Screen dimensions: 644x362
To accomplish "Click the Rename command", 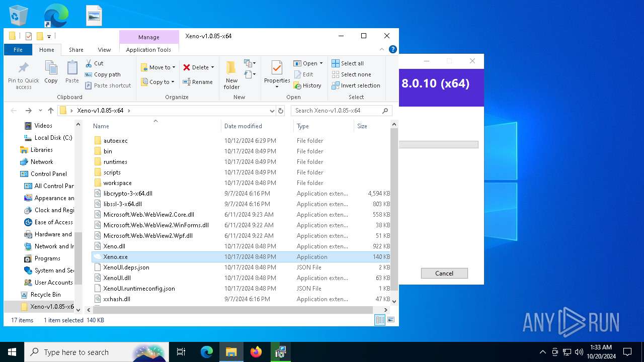I will click(x=198, y=82).
